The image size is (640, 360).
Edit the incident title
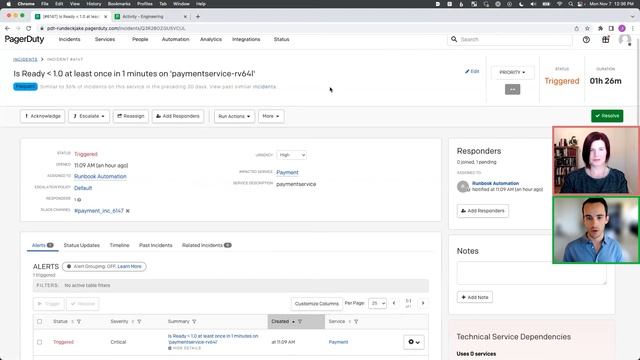point(472,71)
